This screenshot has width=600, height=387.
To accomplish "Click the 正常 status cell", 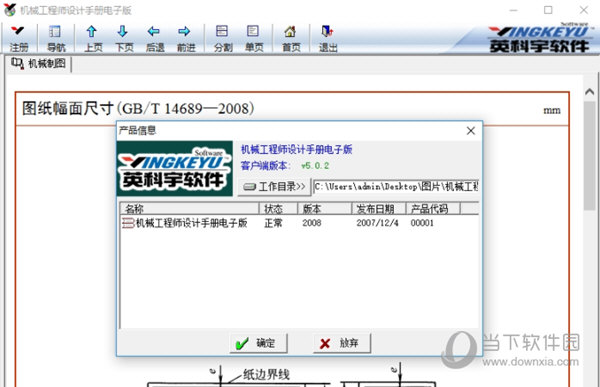I will click(x=273, y=223).
